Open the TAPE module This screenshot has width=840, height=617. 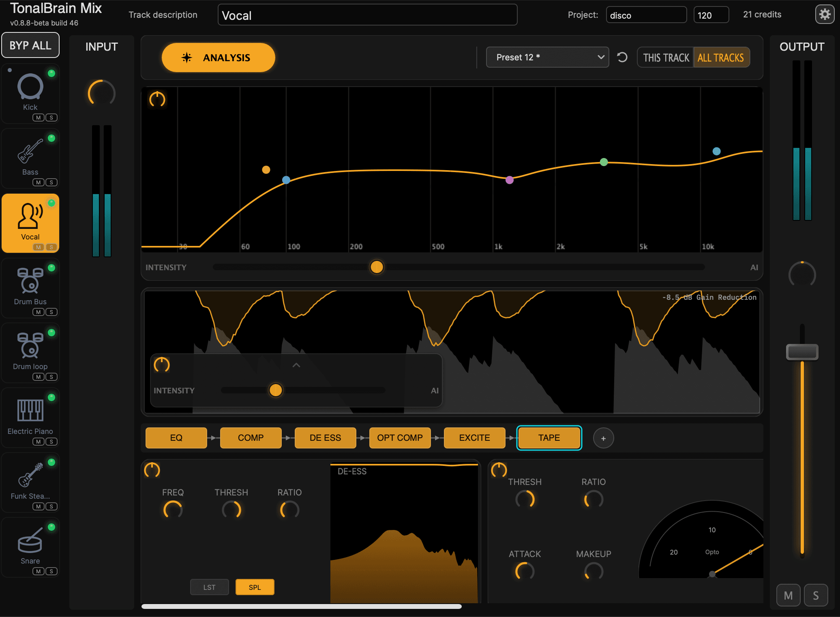point(549,438)
